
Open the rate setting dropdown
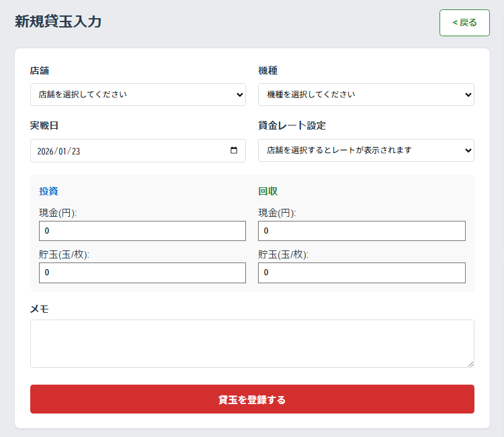[x=366, y=150]
